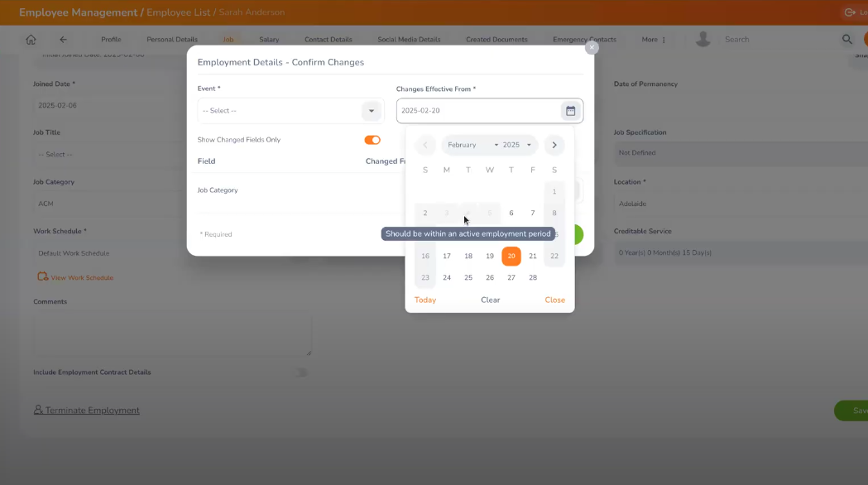868x485 pixels.
Task: Open the Job Title select dropdown
Action: pos(108,155)
